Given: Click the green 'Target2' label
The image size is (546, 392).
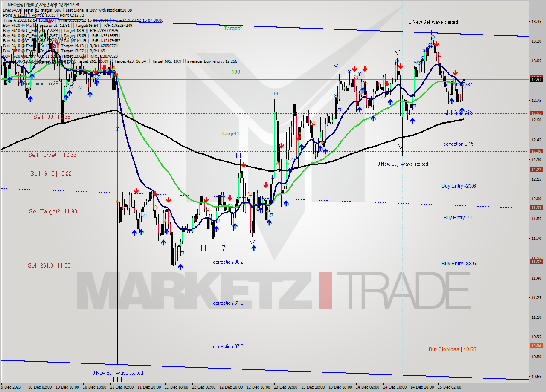Looking at the screenshot, I should [233, 29].
